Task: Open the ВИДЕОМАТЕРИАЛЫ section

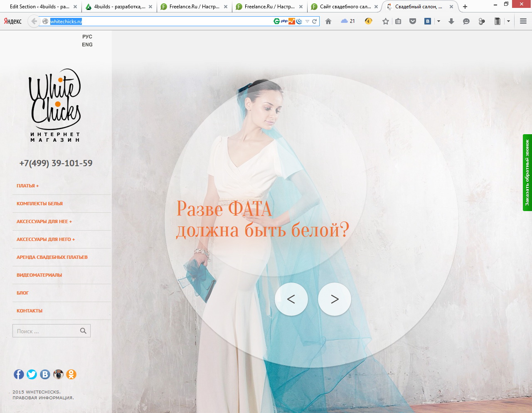Action: point(39,275)
